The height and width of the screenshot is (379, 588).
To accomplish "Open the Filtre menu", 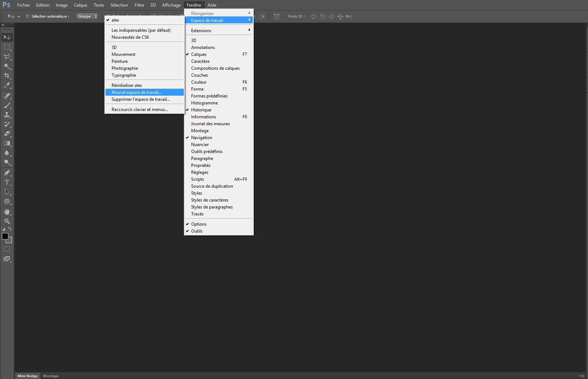I will pyautogui.click(x=139, y=5).
